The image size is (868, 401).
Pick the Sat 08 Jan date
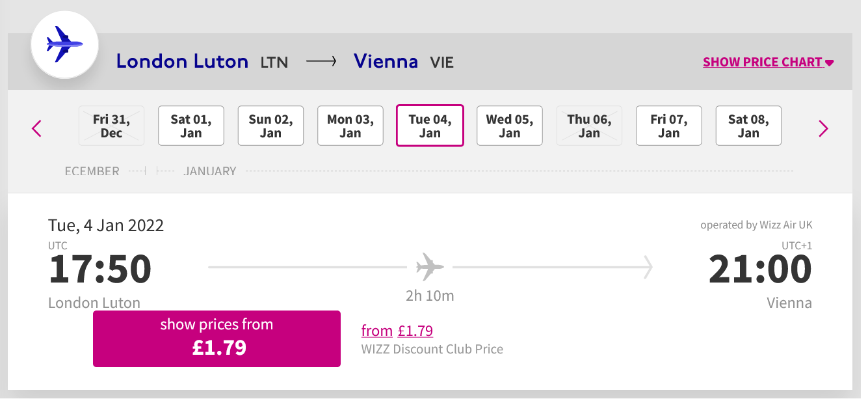[748, 125]
